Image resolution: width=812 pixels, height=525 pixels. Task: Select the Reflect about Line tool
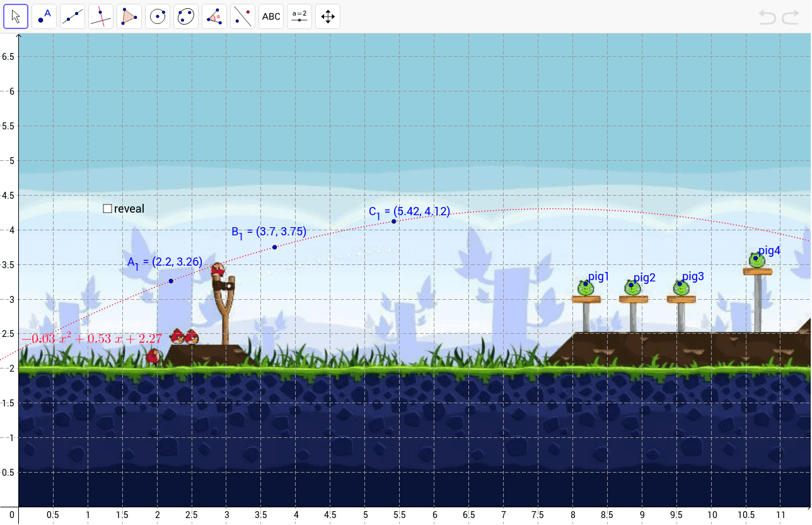tap(243, 16)
